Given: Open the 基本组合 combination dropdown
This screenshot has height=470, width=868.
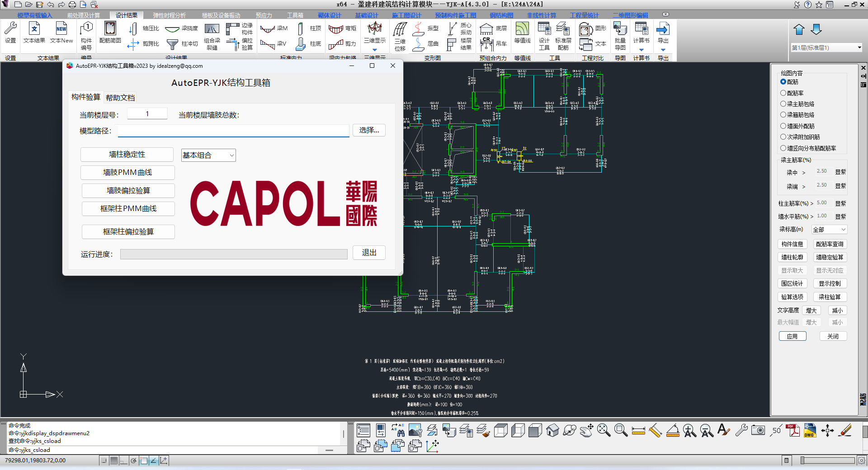Looking at the screenshot, I should [x=208, y=155].
